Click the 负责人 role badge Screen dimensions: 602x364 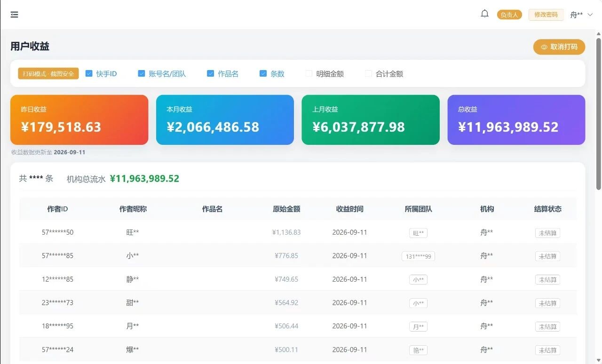coord(509,15)
